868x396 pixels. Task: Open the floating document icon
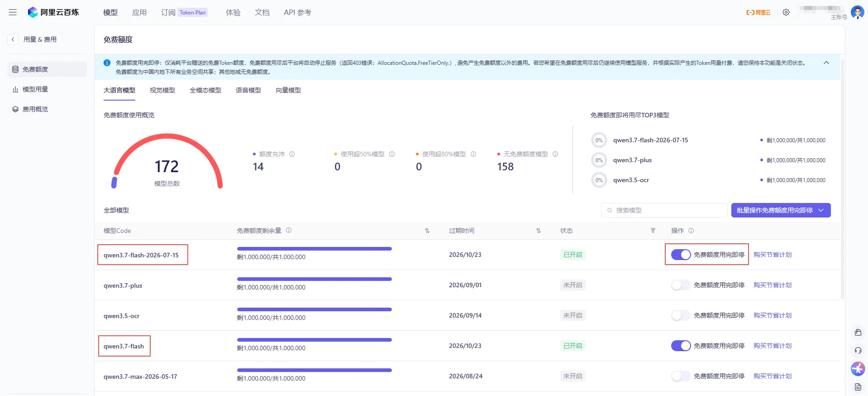coord(858,387)
